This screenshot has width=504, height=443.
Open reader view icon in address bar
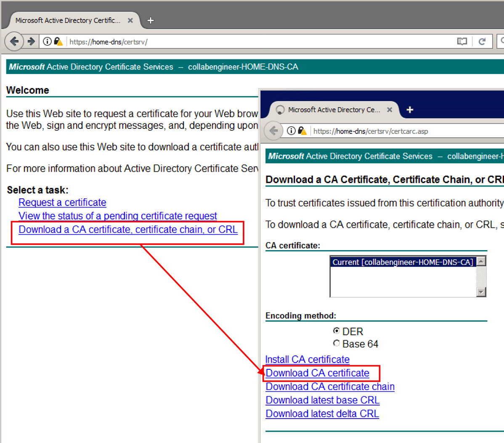pos(462,41)
